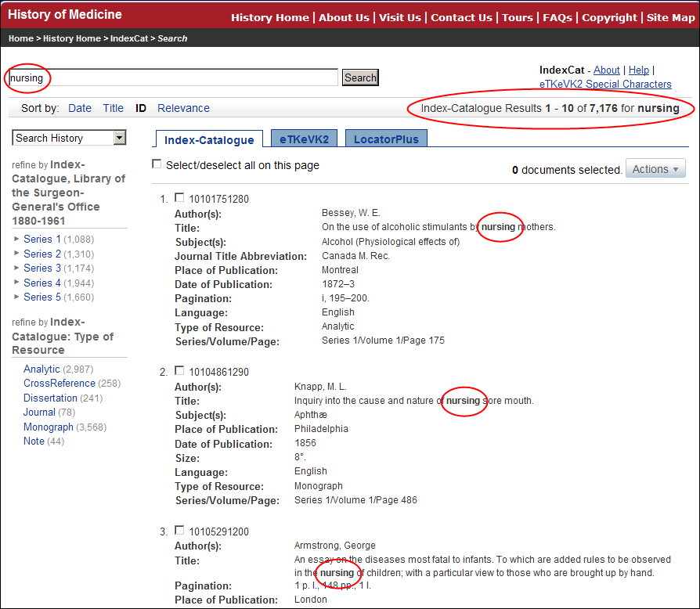
Task: Expand the Series 4 arrow
Action: pos(16,283)
